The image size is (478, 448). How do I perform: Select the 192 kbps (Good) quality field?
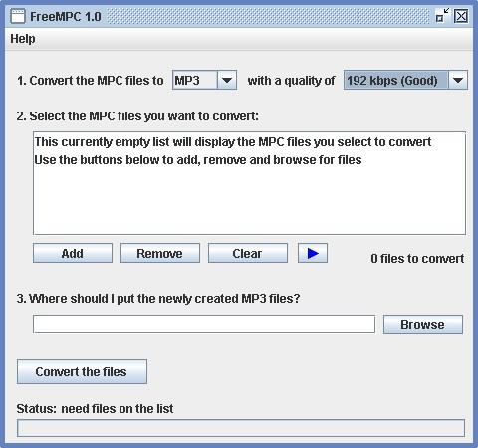[x=396, y=80]
